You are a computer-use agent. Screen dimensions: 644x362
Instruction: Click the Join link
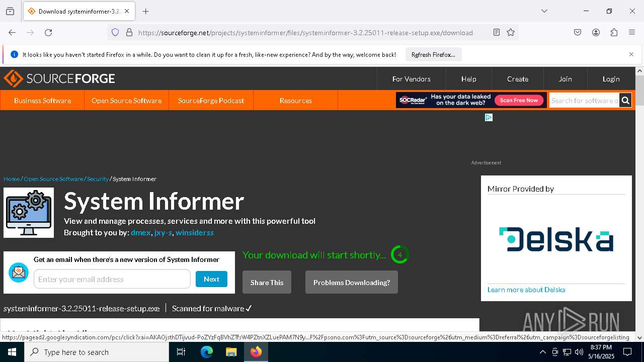point(565,79)
